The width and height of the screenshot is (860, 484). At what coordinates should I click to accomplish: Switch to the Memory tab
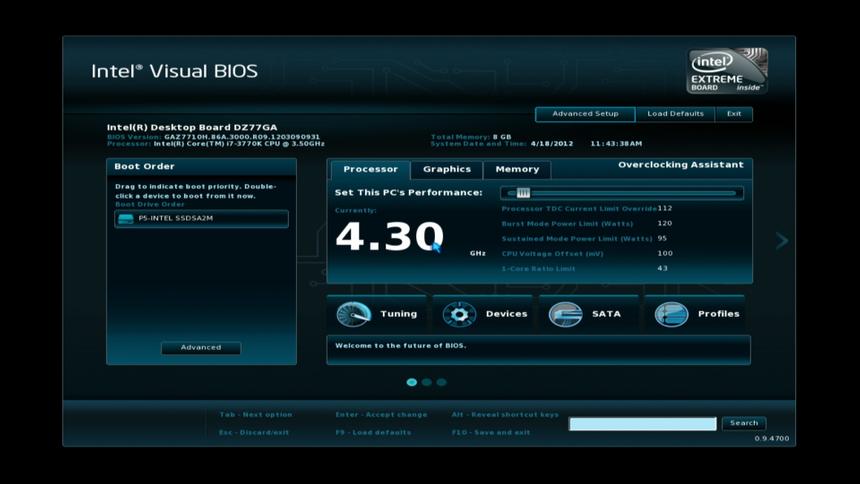[x=517, y=170]
